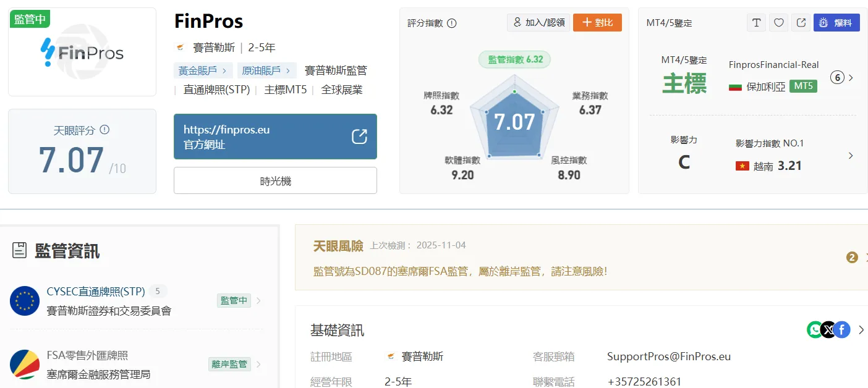
Task: Click the radar chart score 7.07
Action: click(514, 122)
